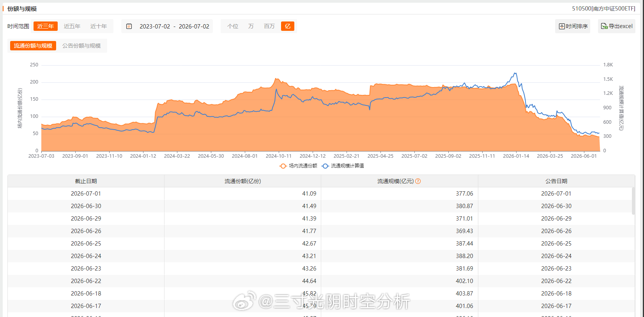Image resolution: width=644 pixels, height=317 pixels.
Task: Click share value 43.21
Action: pyautogui.click(x=309, y=256)
